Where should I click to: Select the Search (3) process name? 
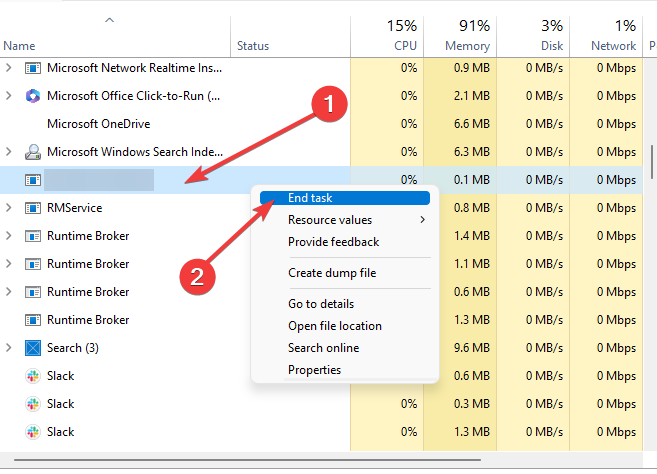pyautogui.click(x=73, y=348)
